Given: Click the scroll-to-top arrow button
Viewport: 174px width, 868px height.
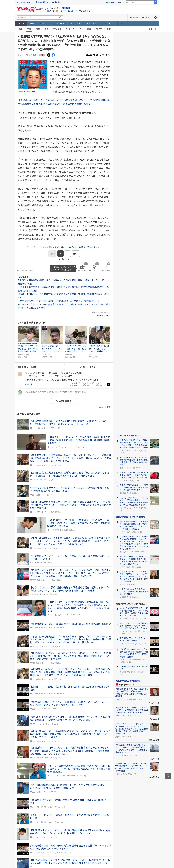Looking at the screenshot, I should pyautogui.click(x=168, y=776).
